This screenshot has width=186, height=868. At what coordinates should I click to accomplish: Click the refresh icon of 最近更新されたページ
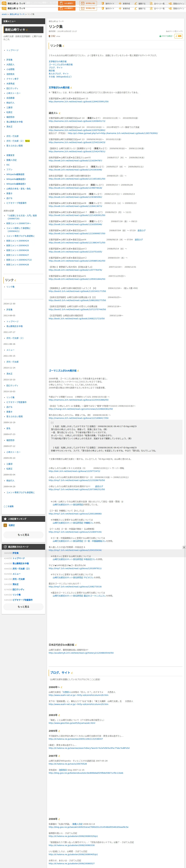pyautogui.click(x=5, y=547)
